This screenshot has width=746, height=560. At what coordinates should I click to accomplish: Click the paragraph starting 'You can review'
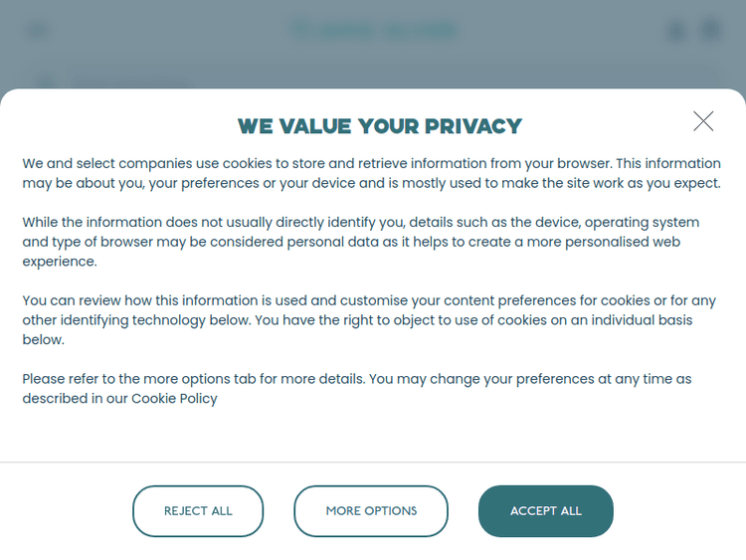coord(369,320)
